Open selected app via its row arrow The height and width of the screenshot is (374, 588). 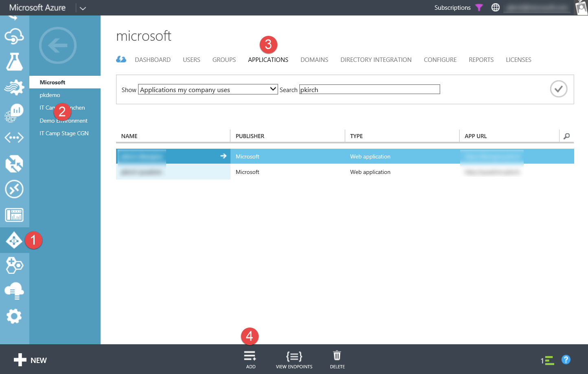(x=223, y=156)
